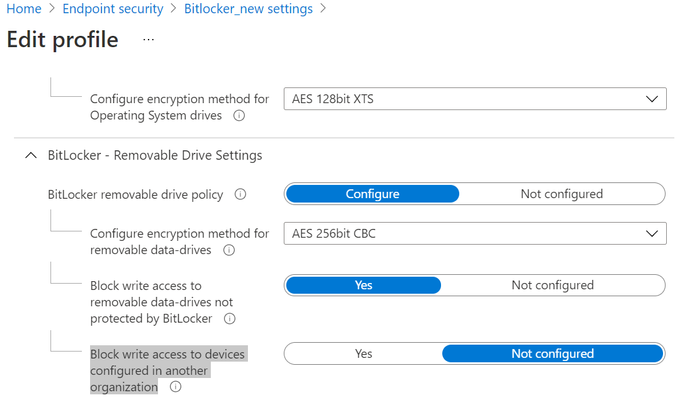Show info for devices configured in another organization
The width and height of the screenshot is (677, 400).
click(x=175, y=387)
